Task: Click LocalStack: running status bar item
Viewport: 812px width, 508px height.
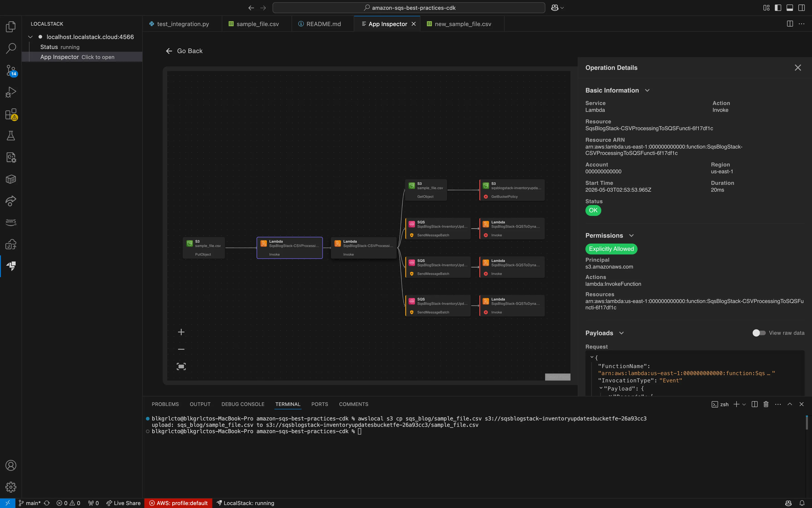Action: (245, 503)
